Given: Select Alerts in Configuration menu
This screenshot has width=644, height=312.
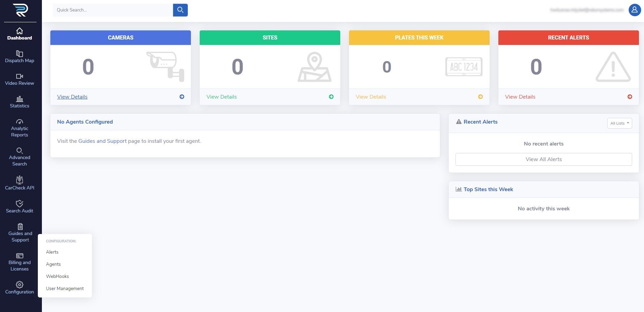Looking at the screenshot, I should (52, 252).
